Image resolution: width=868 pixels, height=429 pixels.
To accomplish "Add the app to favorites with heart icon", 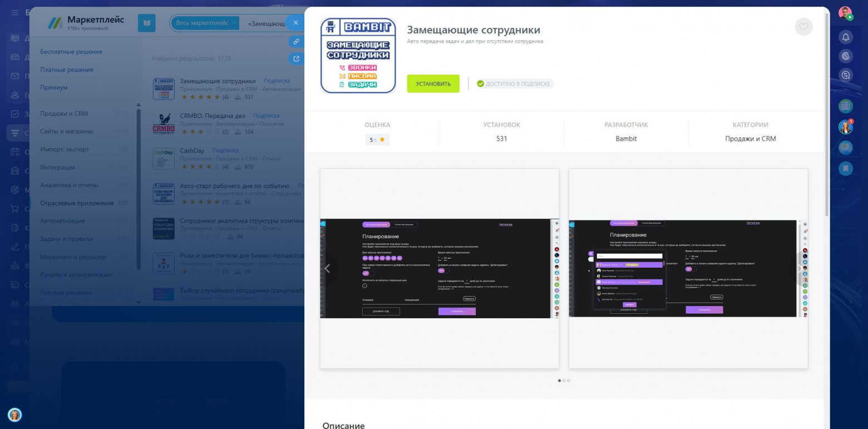I will (803, 27).
